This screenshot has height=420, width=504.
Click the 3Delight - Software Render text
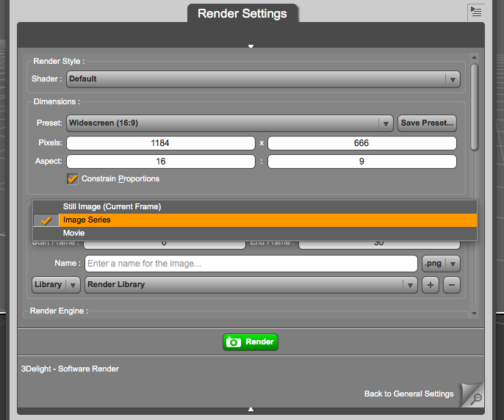tap(70, 369)
